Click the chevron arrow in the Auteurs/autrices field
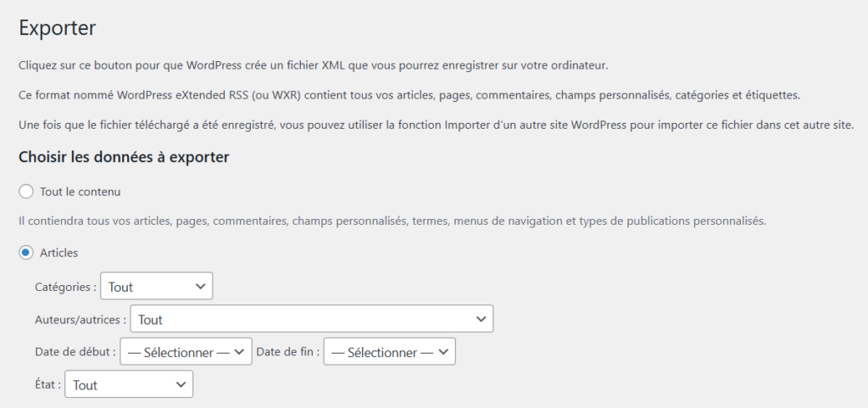 [481, 320]
